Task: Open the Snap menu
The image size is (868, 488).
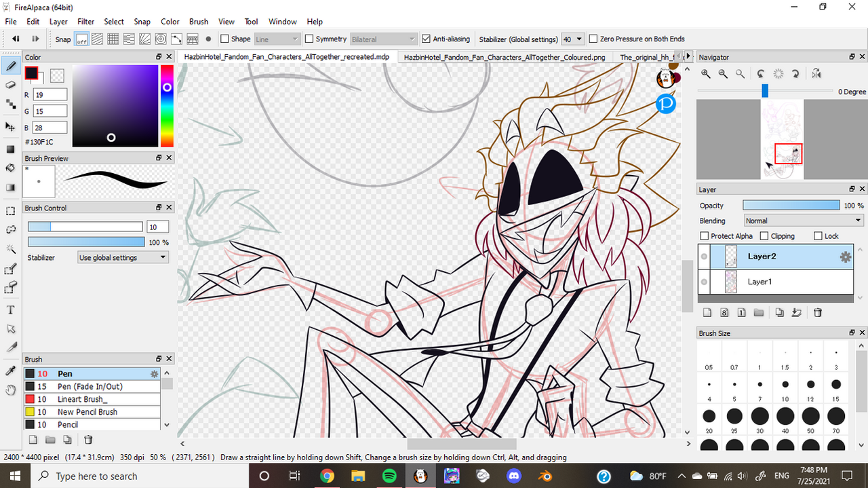Action: pos(142,22)
